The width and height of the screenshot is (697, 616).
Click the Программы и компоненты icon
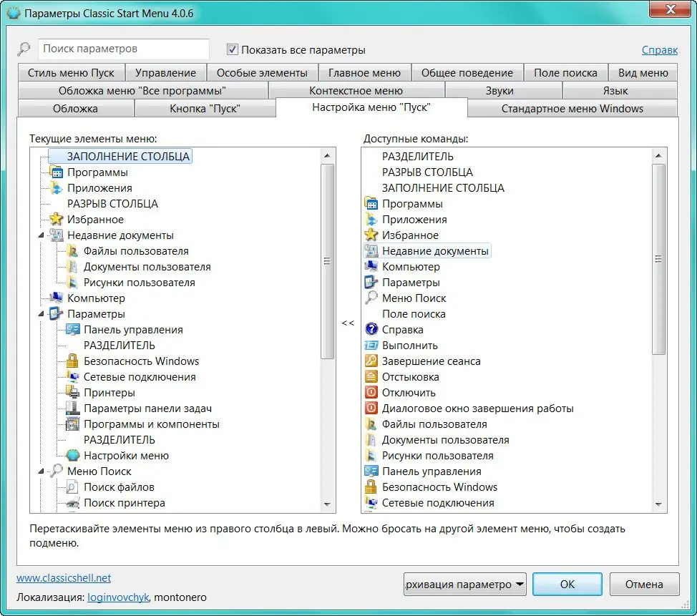click(73, 424)
